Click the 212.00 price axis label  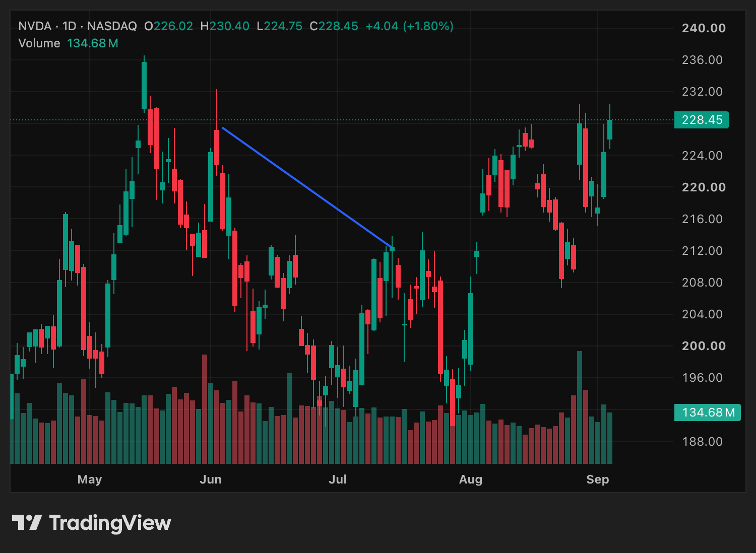(x=702, y=251)
